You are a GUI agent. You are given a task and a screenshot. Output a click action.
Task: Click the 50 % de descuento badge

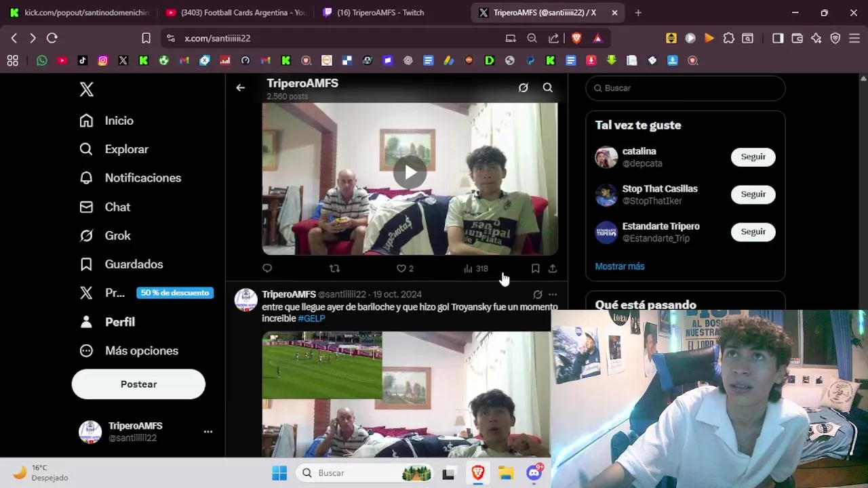click(175, 293)
